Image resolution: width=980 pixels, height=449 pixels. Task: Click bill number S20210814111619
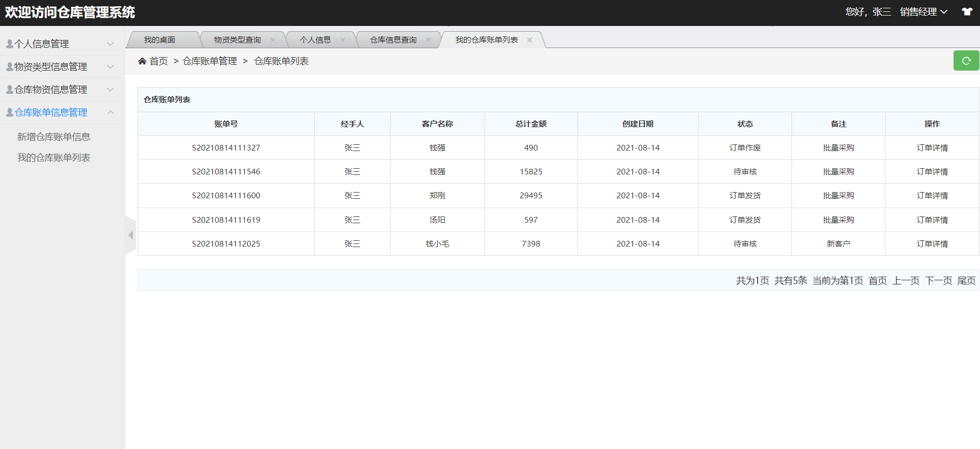point(226,220)
